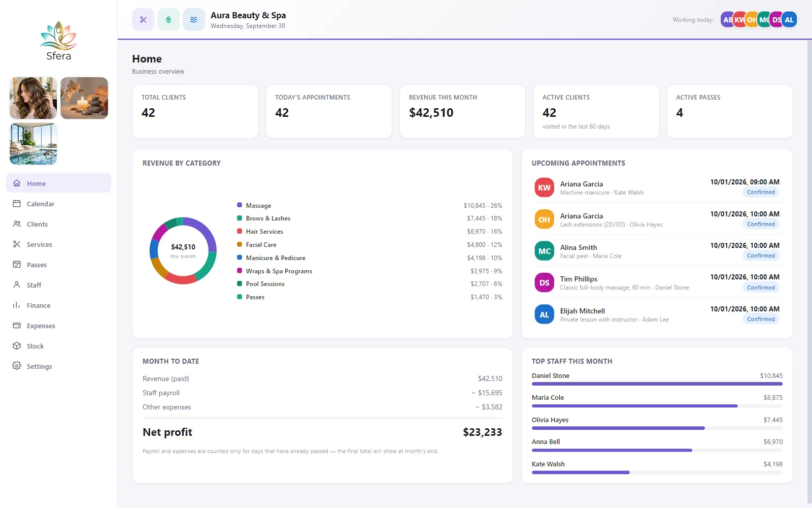
Task: Open Alina Smith appointment name
Action: [x=579, y=247]
